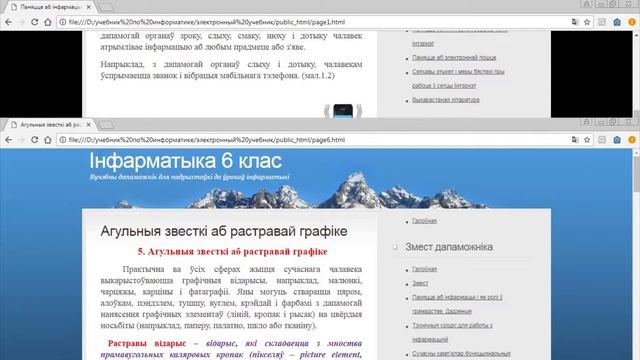Click orange circle icon in page6.html window
Viewport: 640px width, 360px height.
coord(632,140)
